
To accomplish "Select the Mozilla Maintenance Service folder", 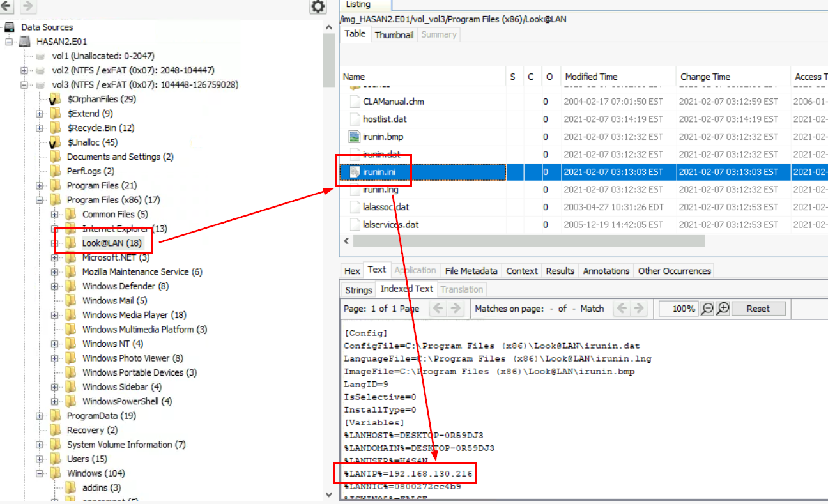I will click(142, 271).
